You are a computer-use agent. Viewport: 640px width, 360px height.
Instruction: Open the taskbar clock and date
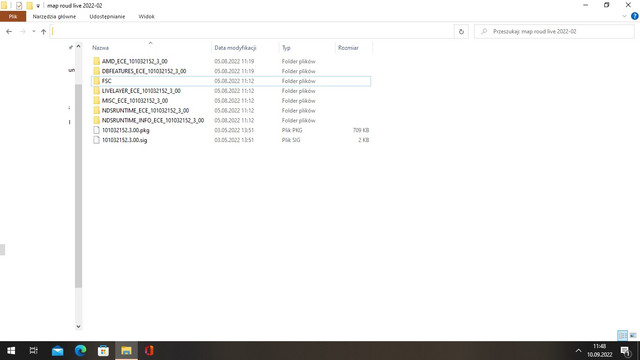tap(600, 351)
